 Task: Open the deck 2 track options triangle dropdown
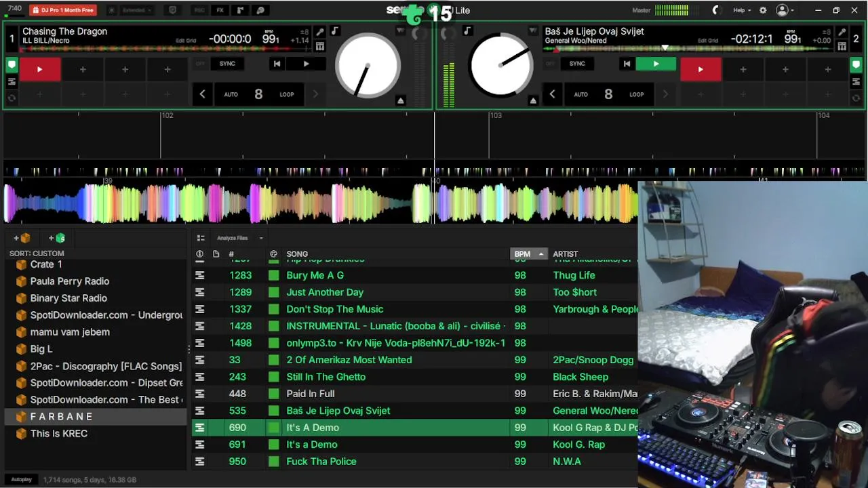(x=533, y=31)
